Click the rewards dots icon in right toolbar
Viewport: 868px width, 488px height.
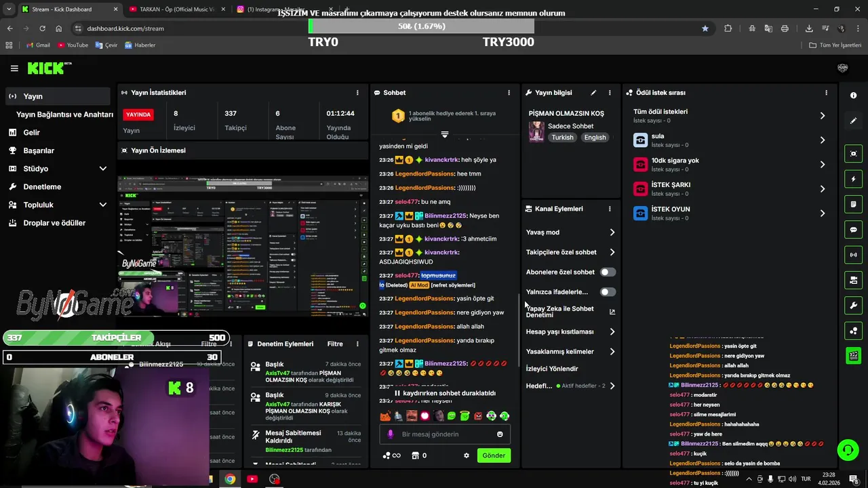[853, 330]
